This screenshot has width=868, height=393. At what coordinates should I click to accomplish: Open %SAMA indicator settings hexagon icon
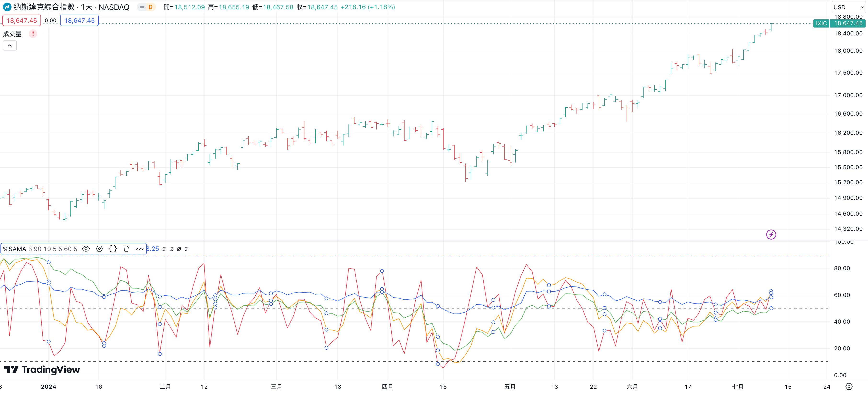(99, 249)
